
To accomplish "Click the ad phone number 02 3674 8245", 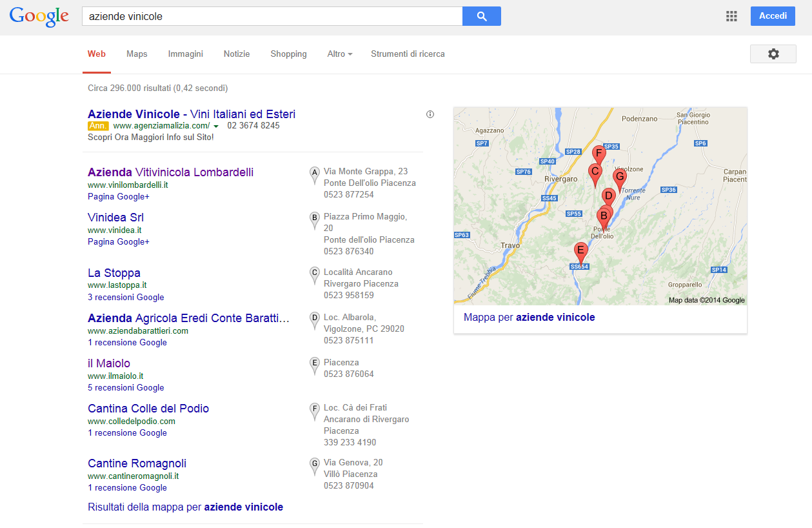I will click(x=253, y=126).
